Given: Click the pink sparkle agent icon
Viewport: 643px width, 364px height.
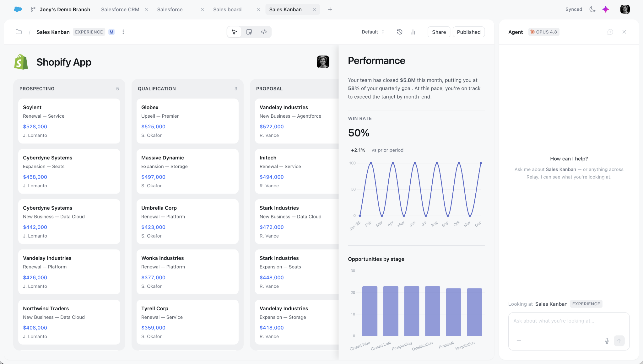Looking at the screenshot, I should click(x=606, y=9).
